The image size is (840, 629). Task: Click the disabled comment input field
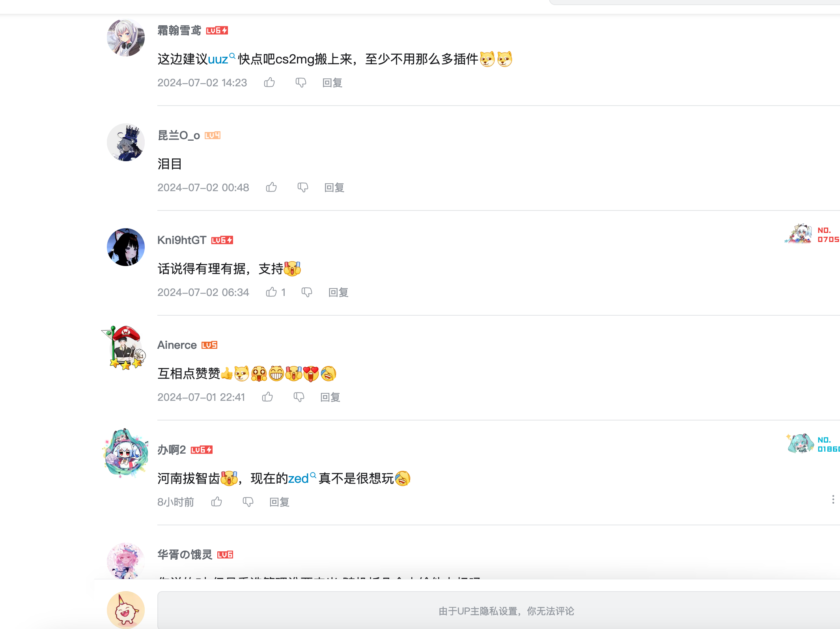pyautogui.click(x=498, y=610)
